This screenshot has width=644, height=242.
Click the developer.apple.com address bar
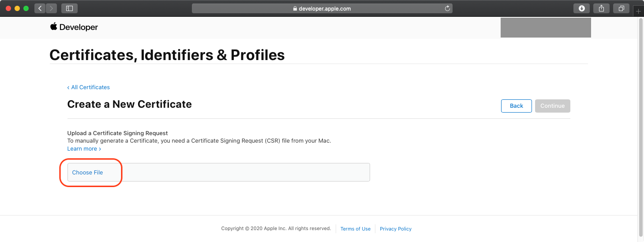tap(322, 8)
